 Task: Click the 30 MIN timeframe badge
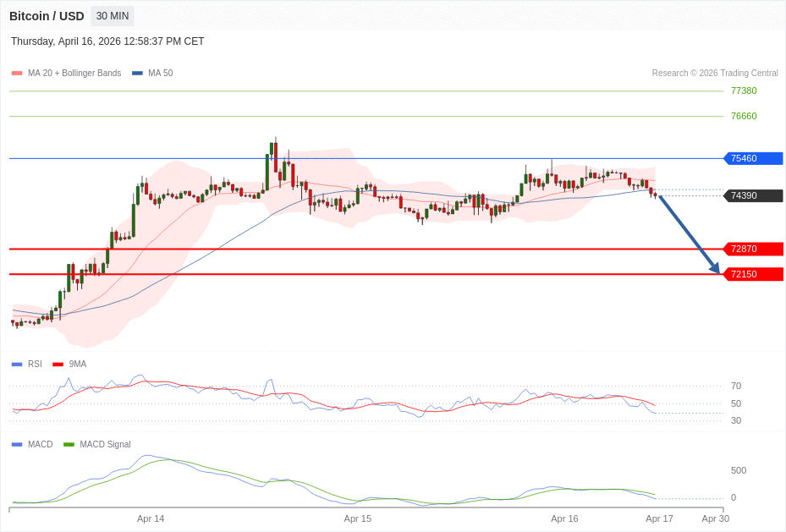pos(112,16)
